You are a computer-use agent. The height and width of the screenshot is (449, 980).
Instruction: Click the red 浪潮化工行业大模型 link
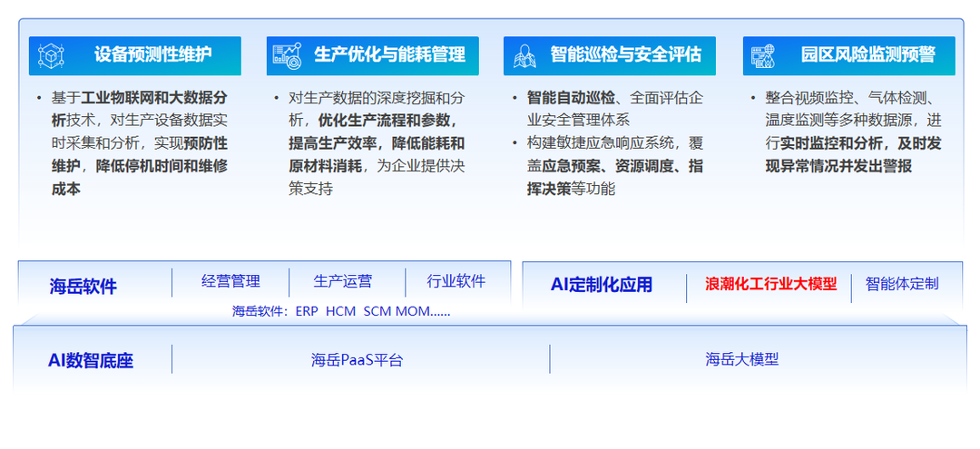[x=770, y=284]
